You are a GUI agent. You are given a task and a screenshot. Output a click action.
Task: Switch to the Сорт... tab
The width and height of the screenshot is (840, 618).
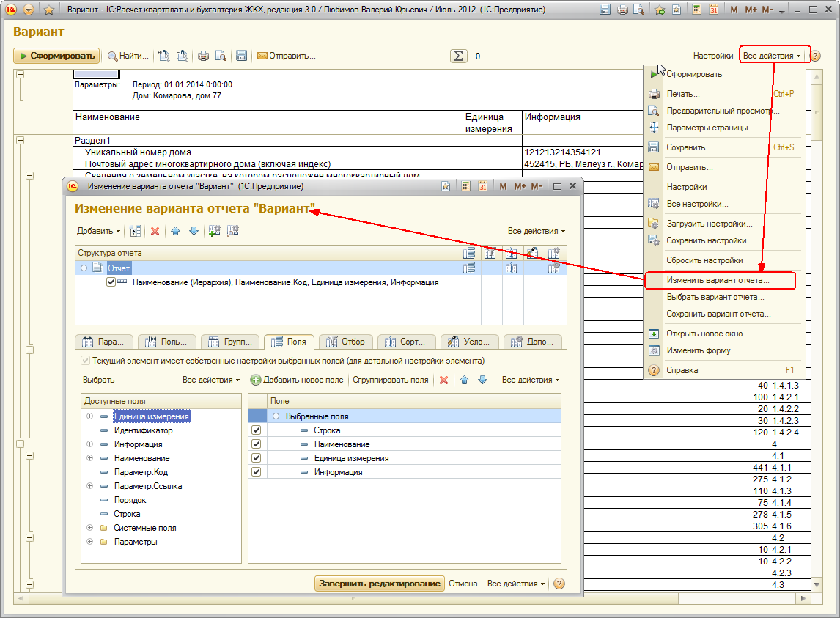[x=405, y=342]
